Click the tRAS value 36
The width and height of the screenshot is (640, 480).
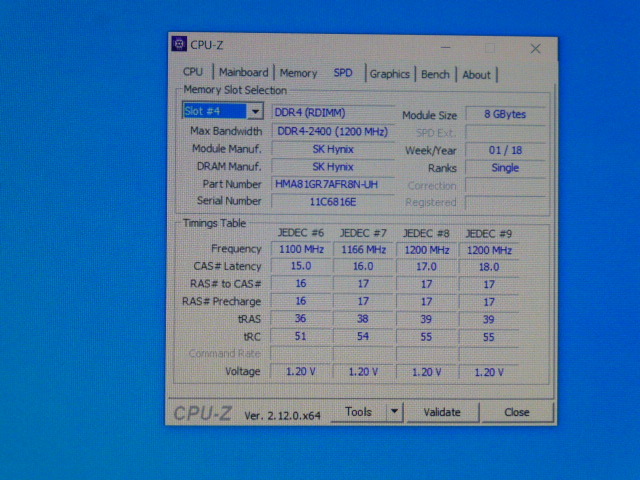pos(301,318)
